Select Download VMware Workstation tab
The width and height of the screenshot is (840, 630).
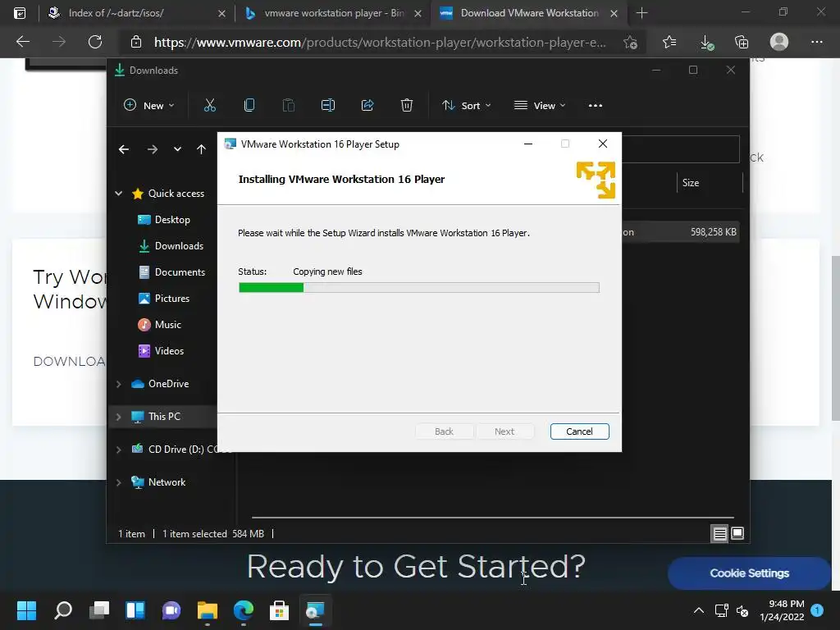tap(527, 13)
